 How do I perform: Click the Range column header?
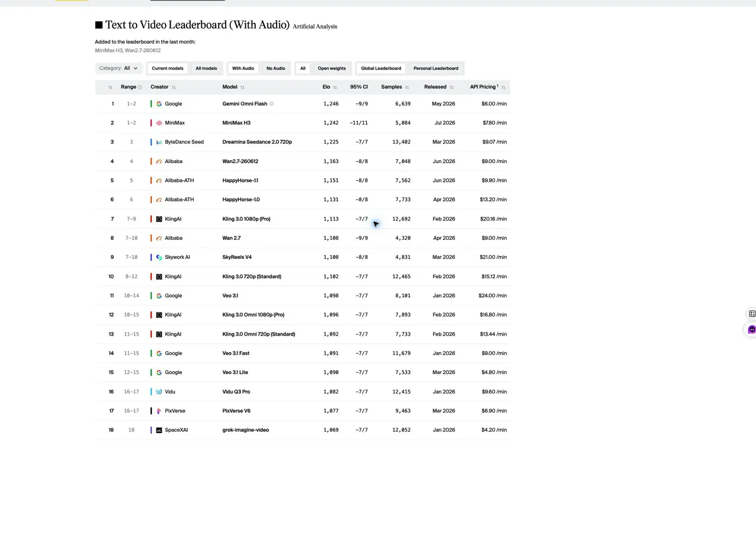coord(128,87)
